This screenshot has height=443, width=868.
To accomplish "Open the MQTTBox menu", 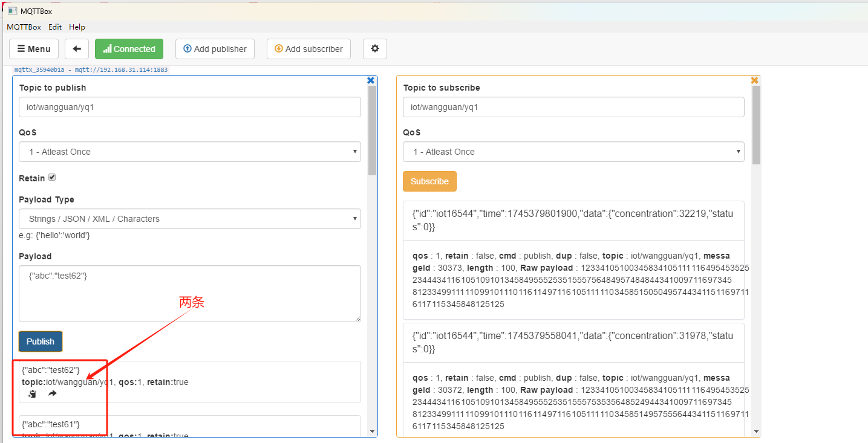I will pos(24,27).
